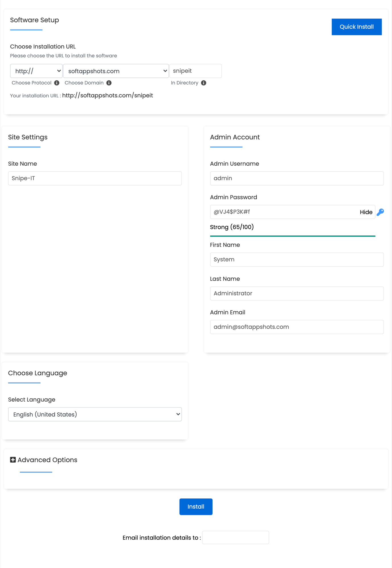Select the First Name input box
Image resolution: width=392 pixels, height=568 pixels.
(x=297, y=260)
